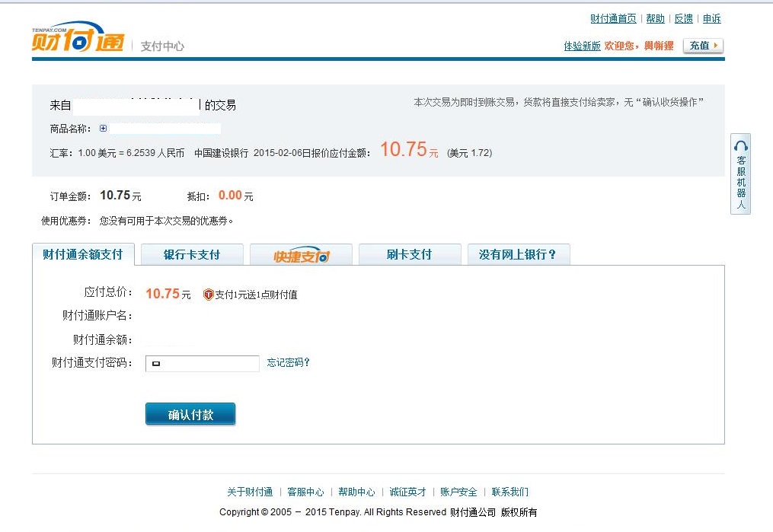This screenshot has width=773, height=532.
Task: Open 关于财付通 footer link
Action: (x=250, y=492)
